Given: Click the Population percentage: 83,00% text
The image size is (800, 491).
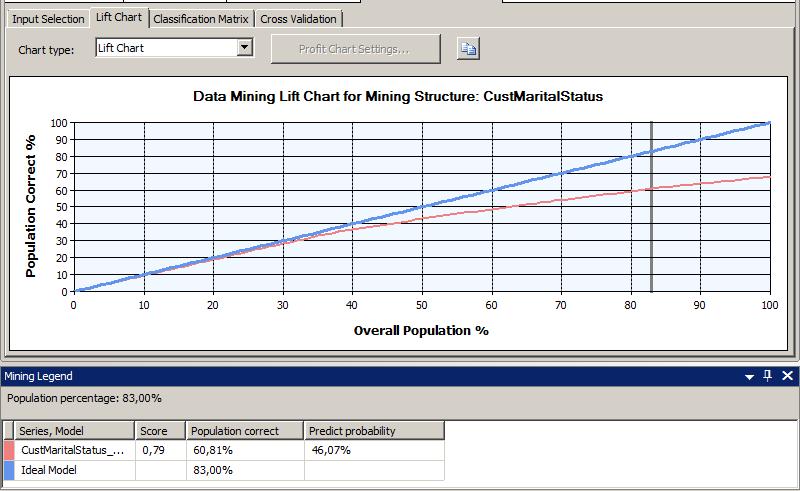Looking at the screenshot, I should coord(84,398).
